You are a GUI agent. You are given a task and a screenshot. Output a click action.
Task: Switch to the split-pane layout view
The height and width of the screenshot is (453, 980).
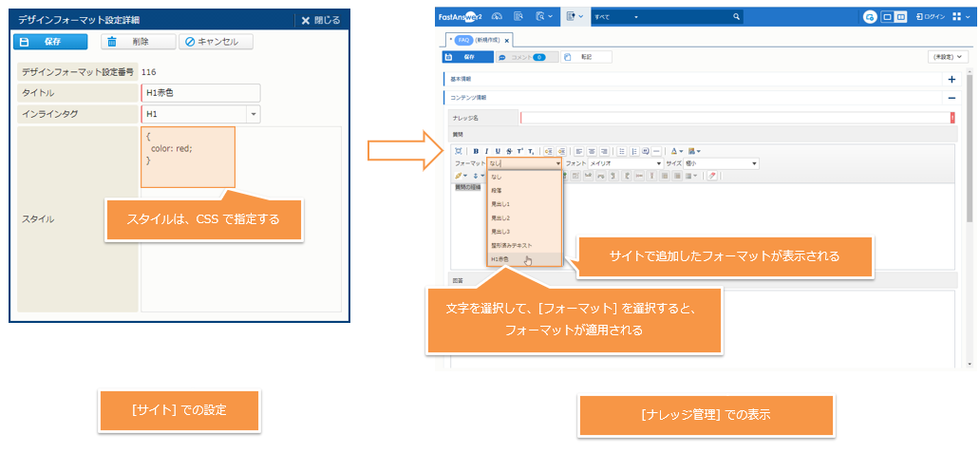(901, 17)
